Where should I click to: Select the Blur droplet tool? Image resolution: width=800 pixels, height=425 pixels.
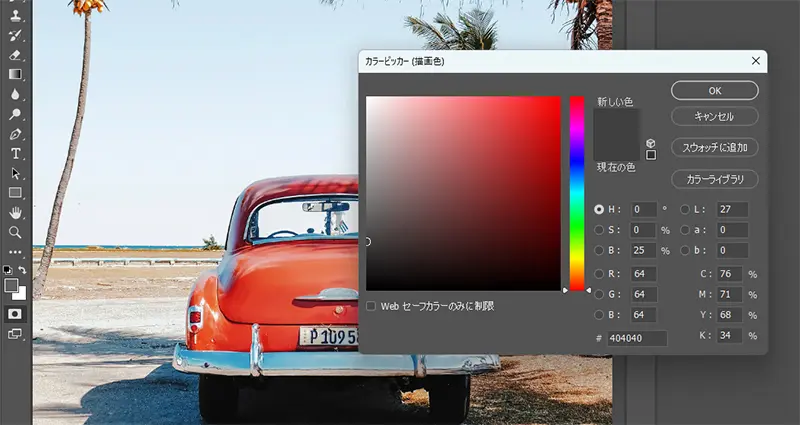tap(15, 94)
